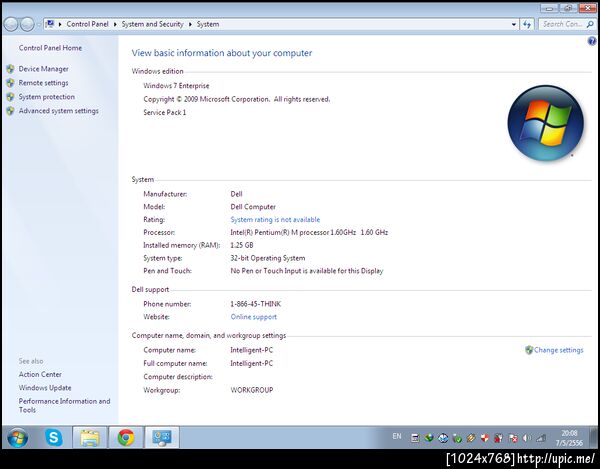Click 'WORKGROUP' value text

[252, 390]
